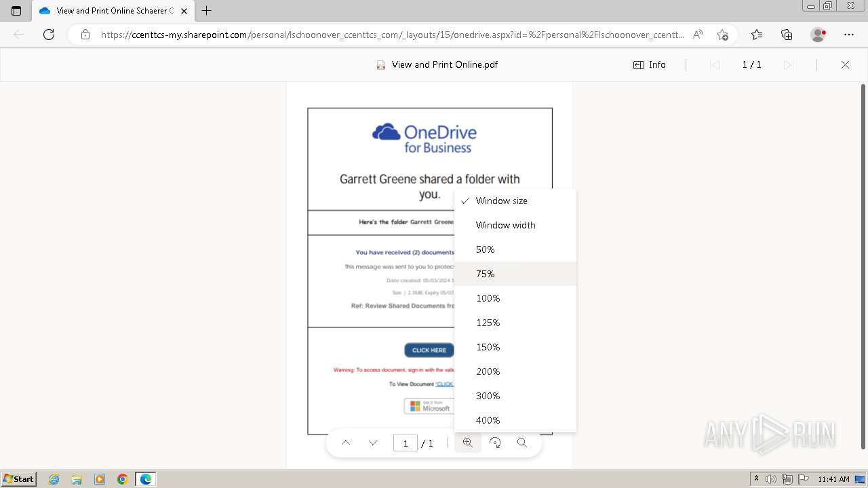View site information via the lock icon
868x488 pixels.
pos(85,35)
